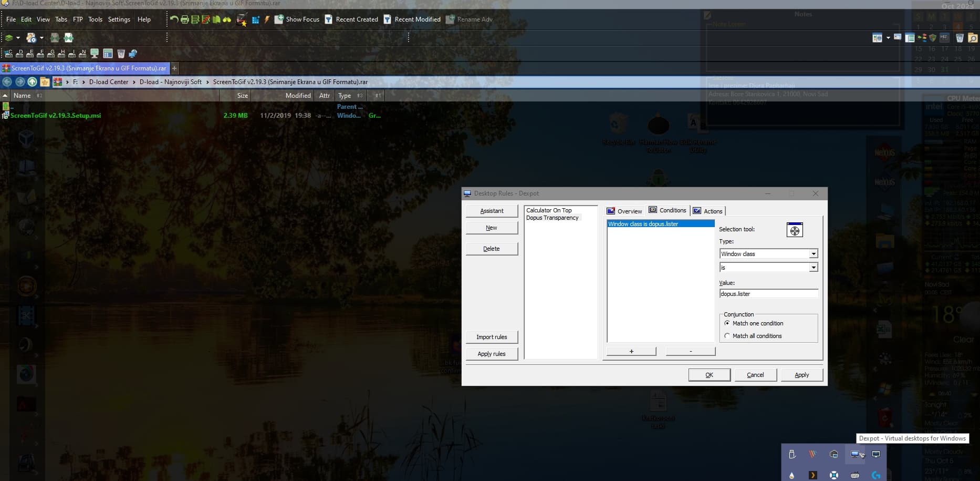This screenshot has width=980, height=481.
Task: Expand the view mode dropdown arrow at right
Action: tap(888, 38)
